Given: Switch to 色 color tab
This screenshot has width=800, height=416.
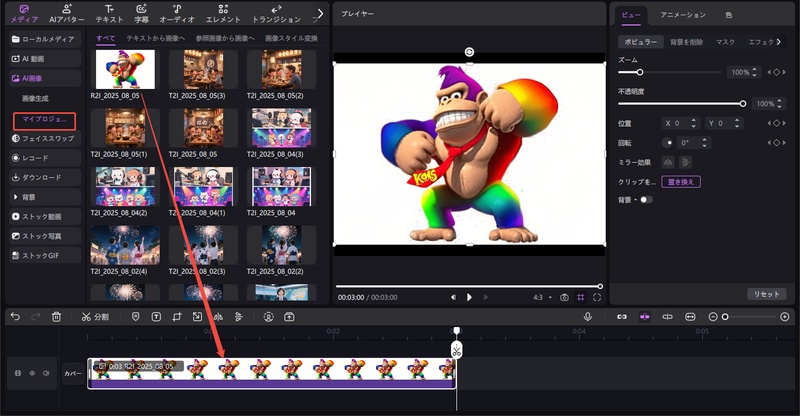Looking at the screenshot, I should (x=729, y=15).
